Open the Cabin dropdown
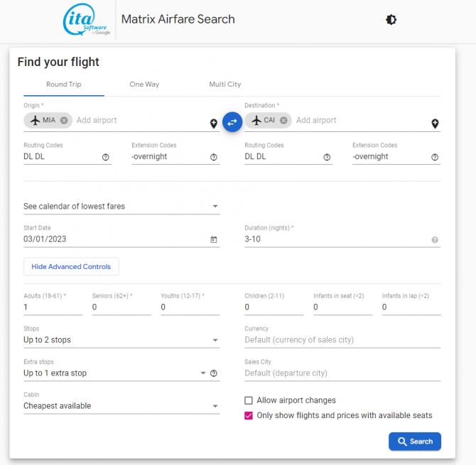The image size is (476, 465). pyautogui.click(x=121, y=406)
